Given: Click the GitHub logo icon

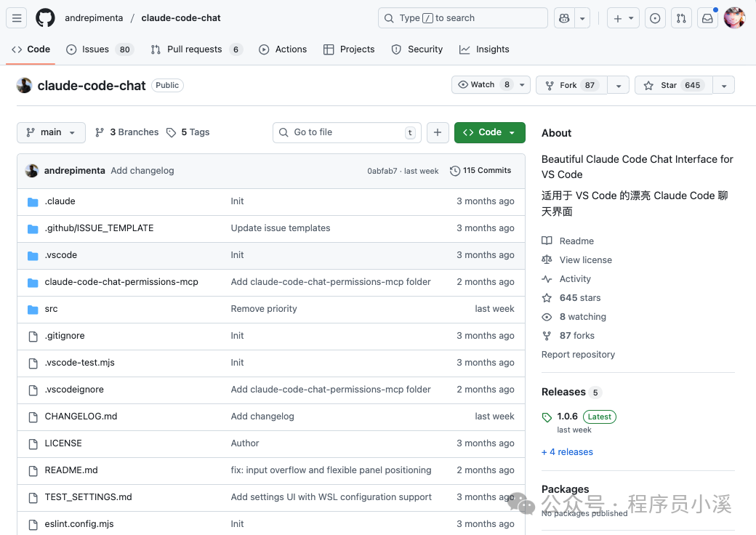Looking at the screenshot, I should tap(45, 18).
